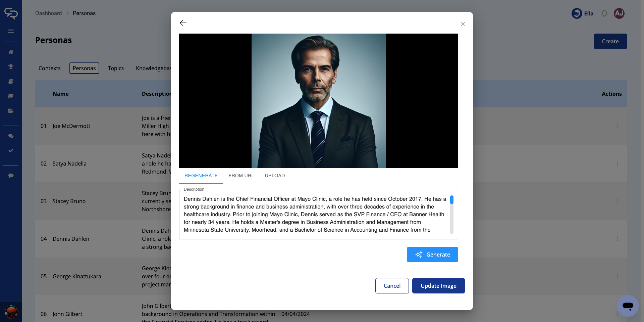Click the description box scrollbar
The width and height of the screenshot is (644, 322).
pyautogui.click(x=451, y=215)
